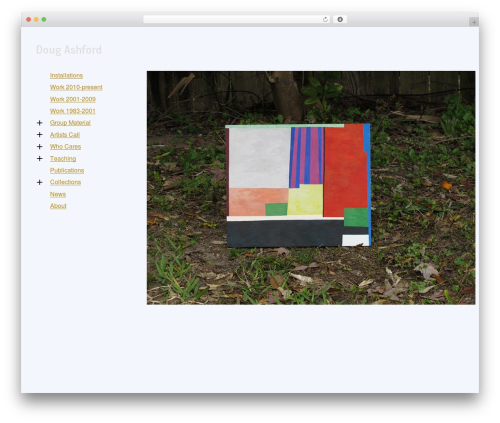Click the green fullscreen window button

click(x=44, y=19)
